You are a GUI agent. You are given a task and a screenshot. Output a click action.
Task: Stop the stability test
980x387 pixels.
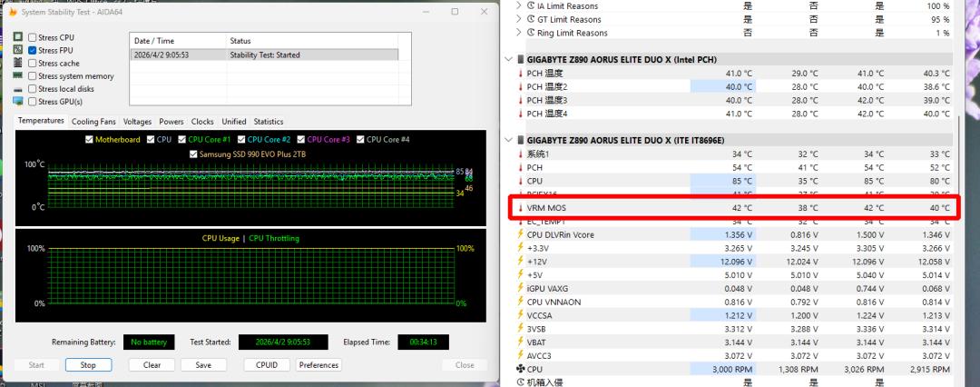(88, 365)
